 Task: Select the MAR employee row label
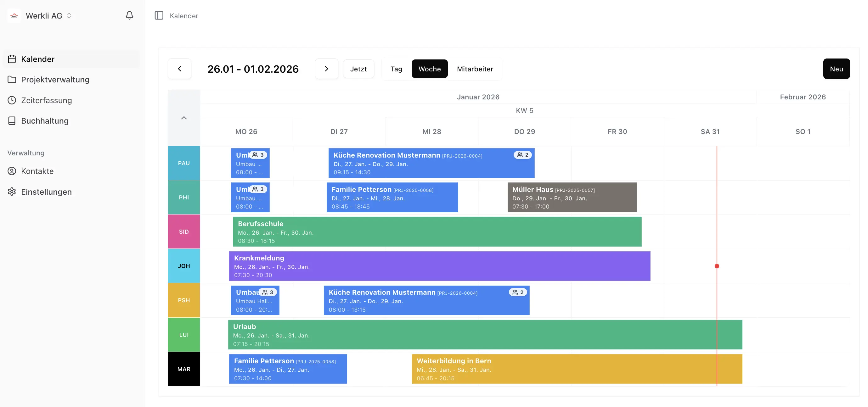pyautogui.click(x=184, y=369)
